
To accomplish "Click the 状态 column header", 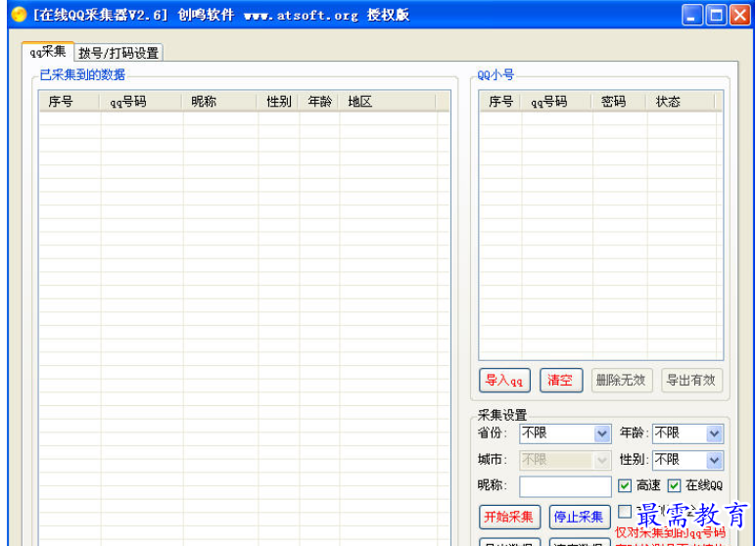I will pos(681,102).
